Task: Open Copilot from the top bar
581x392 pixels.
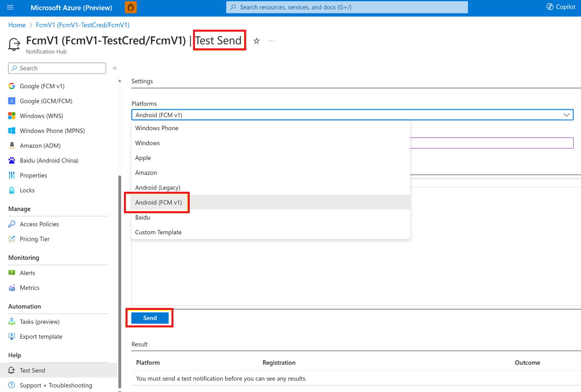Action: (x=561, y=7)
